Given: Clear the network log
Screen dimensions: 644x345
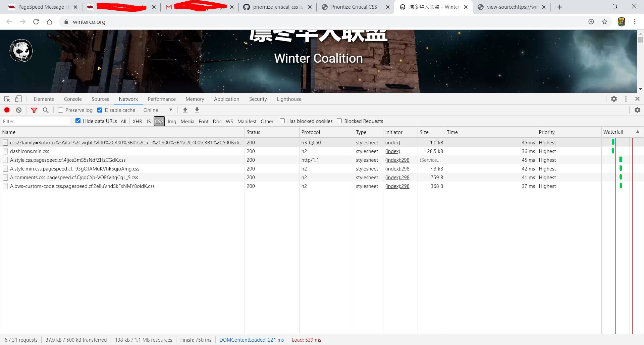Looking at the screenshot, I should [19, 110].
